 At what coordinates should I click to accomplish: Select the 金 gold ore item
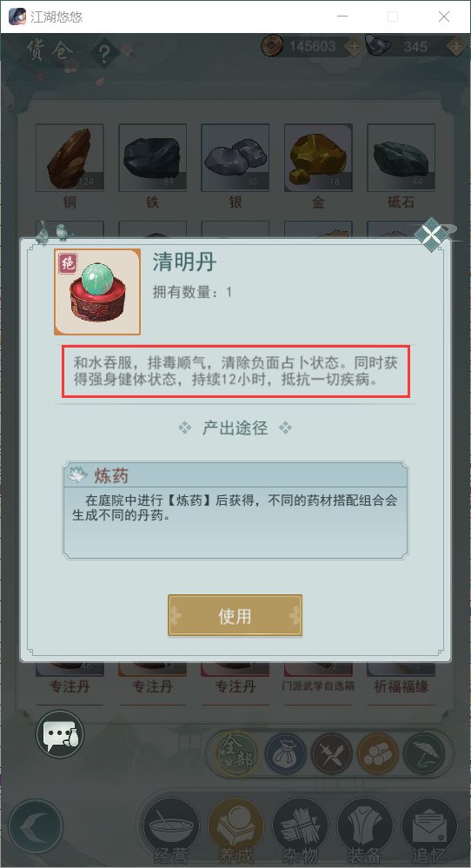[318, 166]
